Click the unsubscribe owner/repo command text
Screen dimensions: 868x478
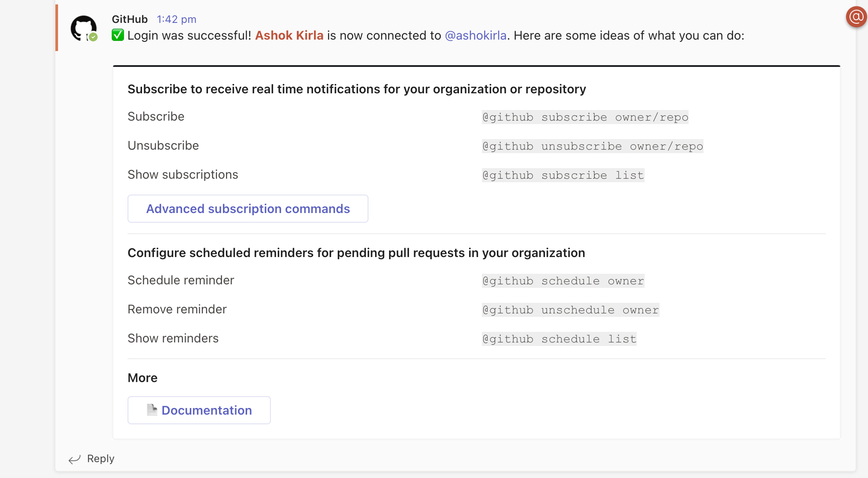pyautogui.click(x=592, y=146)
